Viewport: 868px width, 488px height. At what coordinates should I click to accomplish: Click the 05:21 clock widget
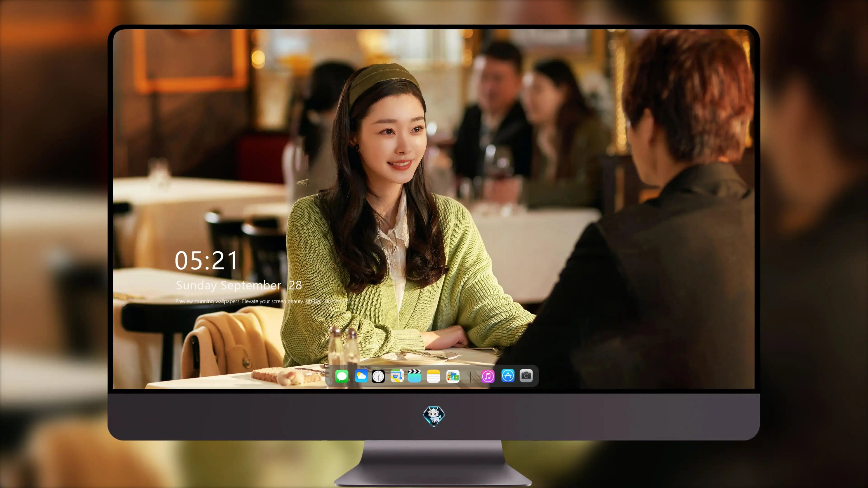click(x=206, y=261)
